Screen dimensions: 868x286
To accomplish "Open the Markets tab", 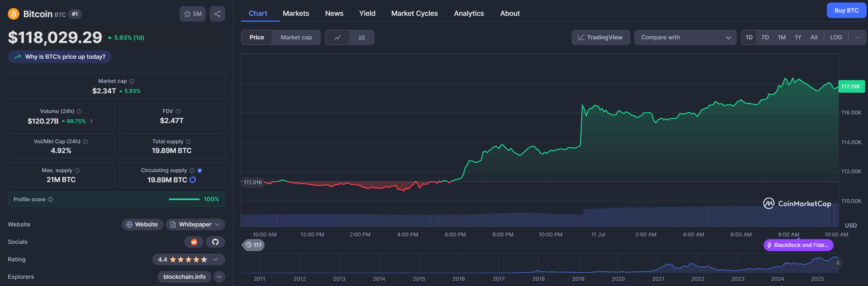I will tap(296, 14).
